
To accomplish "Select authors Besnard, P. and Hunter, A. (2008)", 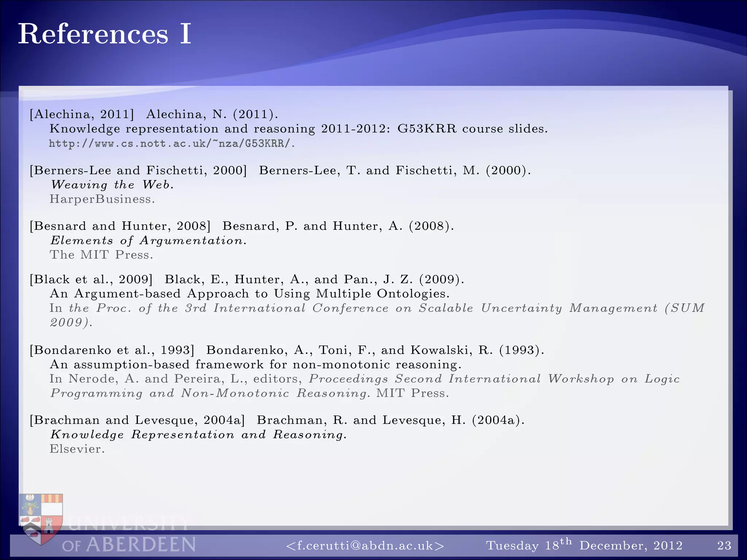I will point(338,226).
